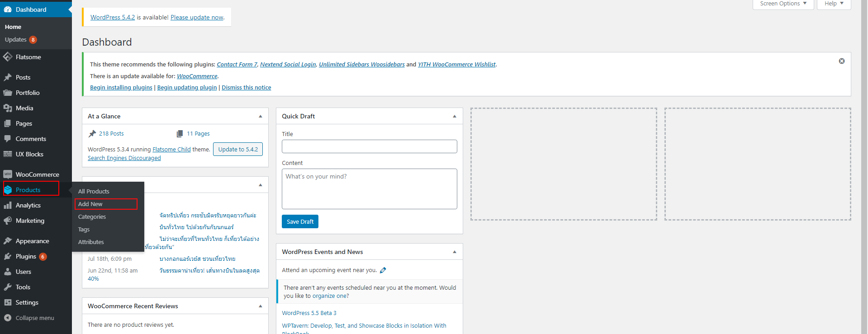Open product Categories submenu item

tap(92, 216)
